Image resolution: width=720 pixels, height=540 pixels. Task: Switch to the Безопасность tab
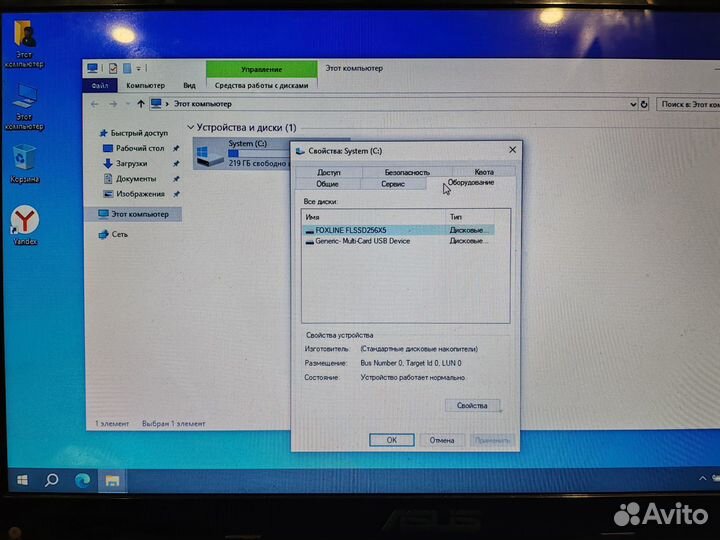point(407,172)
